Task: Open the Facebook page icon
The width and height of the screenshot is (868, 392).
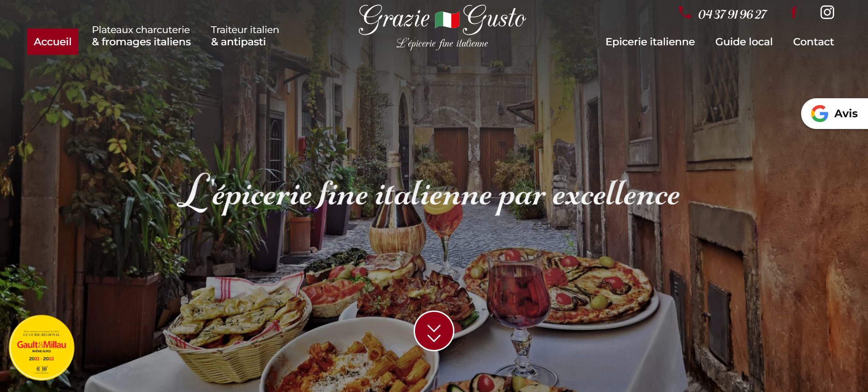Action: 794,12
